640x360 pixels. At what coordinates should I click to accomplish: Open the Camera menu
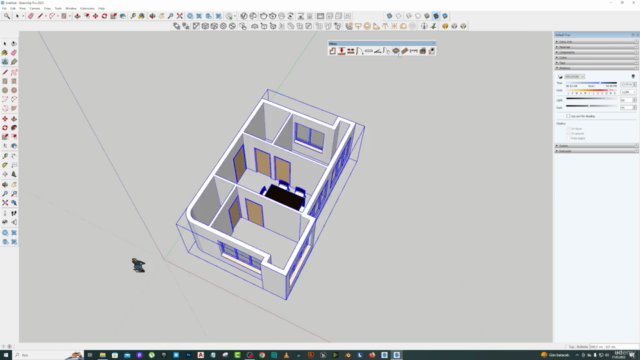pos(35,8)
